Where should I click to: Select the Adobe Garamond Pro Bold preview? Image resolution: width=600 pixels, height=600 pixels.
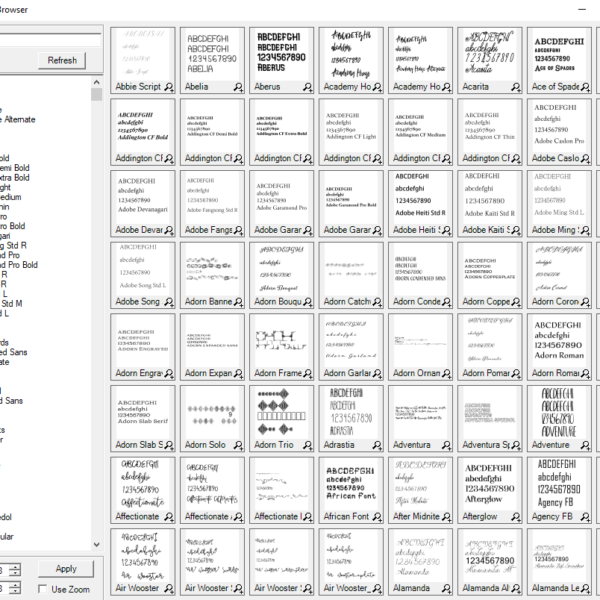click(x=351, y=203)
